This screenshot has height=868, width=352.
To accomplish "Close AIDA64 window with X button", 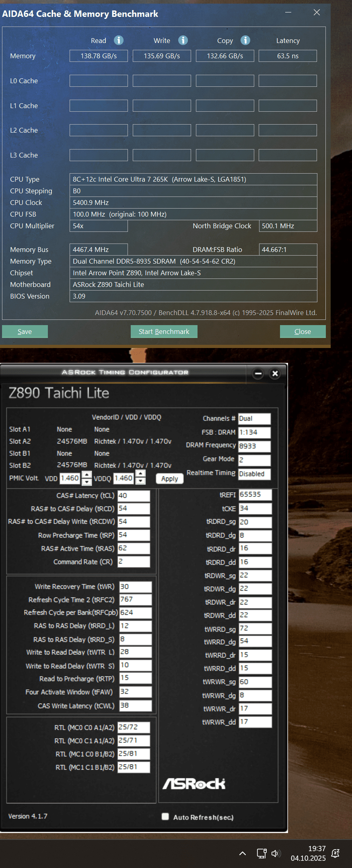I will point(317,12).
